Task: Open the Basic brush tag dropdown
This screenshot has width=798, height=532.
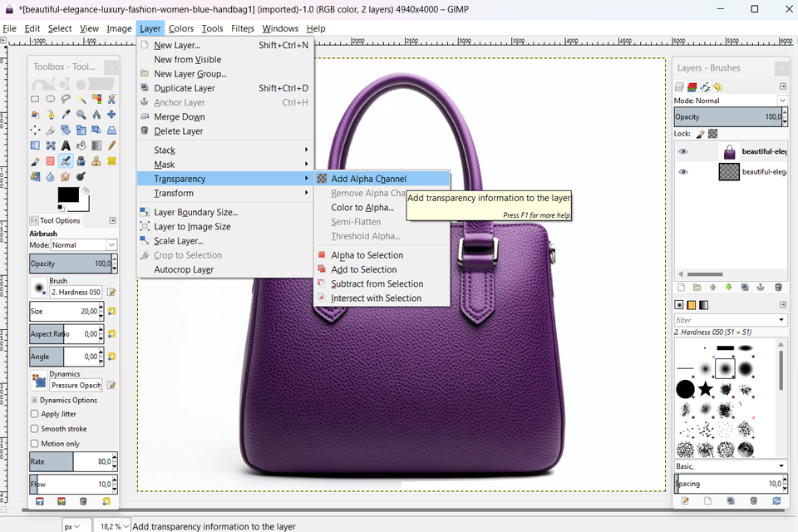Action: coord(731,466)
